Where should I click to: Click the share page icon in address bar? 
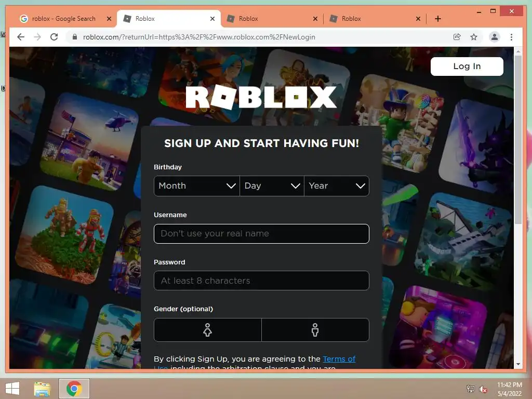(x=457, y=37)
